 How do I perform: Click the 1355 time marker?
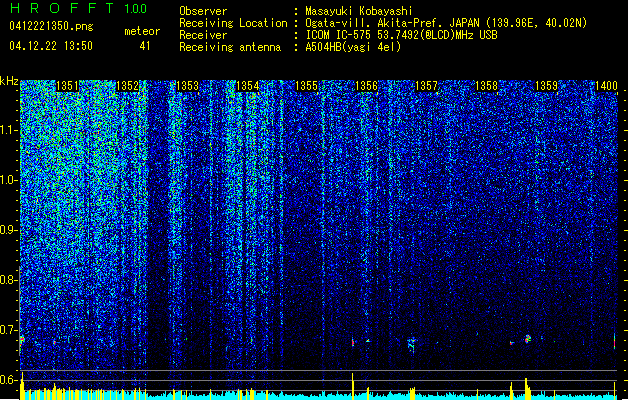306,86
